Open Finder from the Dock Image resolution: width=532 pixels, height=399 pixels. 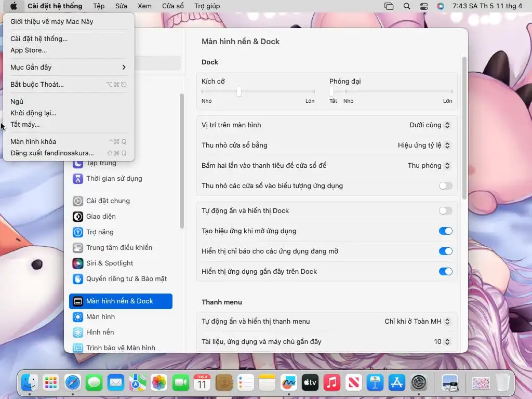coord(30,383)
